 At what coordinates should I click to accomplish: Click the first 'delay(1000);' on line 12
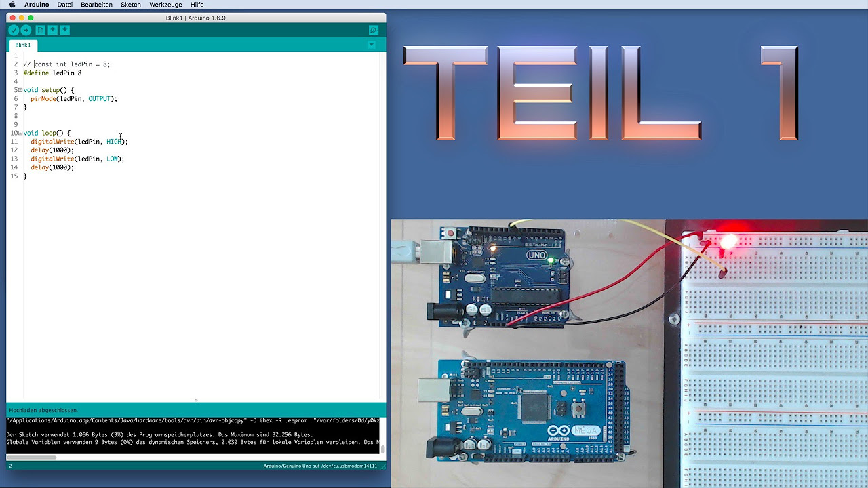[52, 150]
